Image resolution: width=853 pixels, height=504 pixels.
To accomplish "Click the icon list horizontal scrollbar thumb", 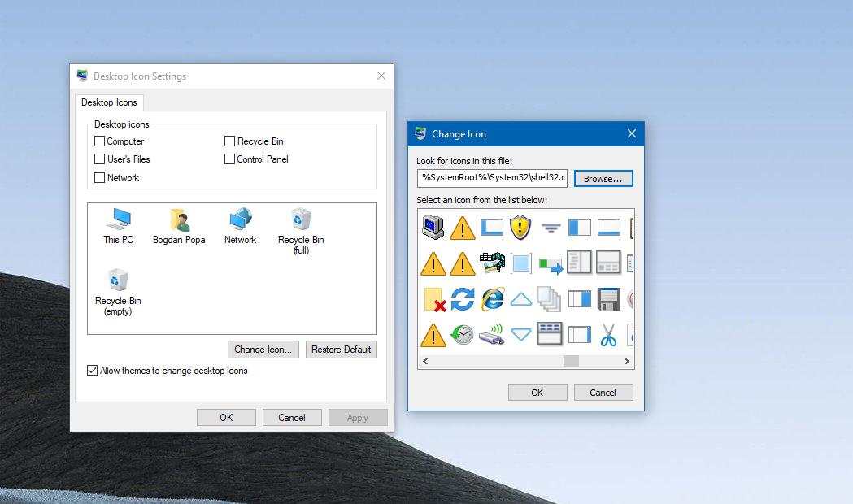I will 571,362.
